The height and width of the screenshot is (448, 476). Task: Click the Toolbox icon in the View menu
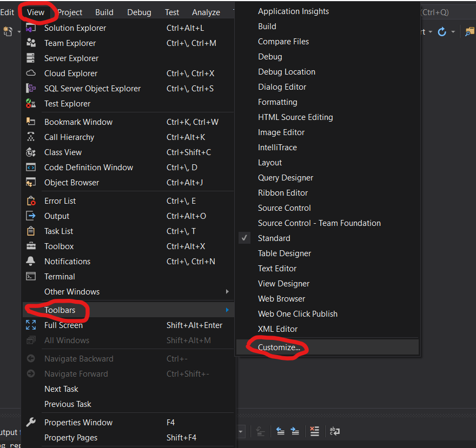(31, 246)
